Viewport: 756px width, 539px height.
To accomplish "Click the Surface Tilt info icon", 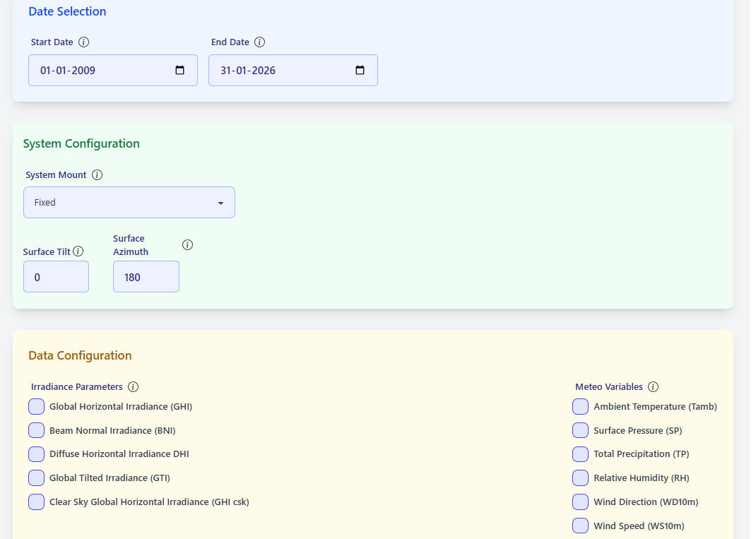I will 78,251.
